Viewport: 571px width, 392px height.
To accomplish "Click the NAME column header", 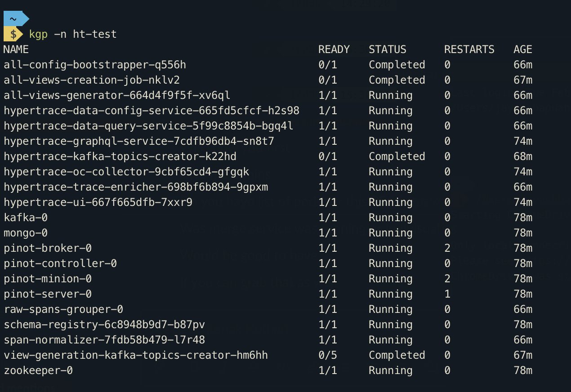I will [16, 49].
